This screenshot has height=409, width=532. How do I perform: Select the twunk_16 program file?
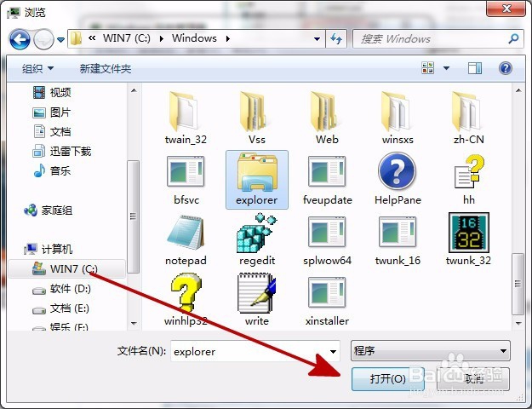(x=398, y=239)
